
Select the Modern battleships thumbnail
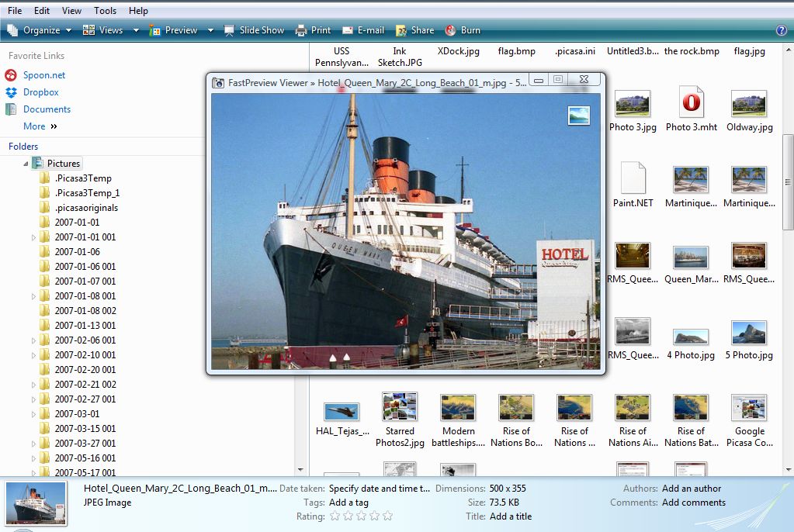(x=458, y=408)
